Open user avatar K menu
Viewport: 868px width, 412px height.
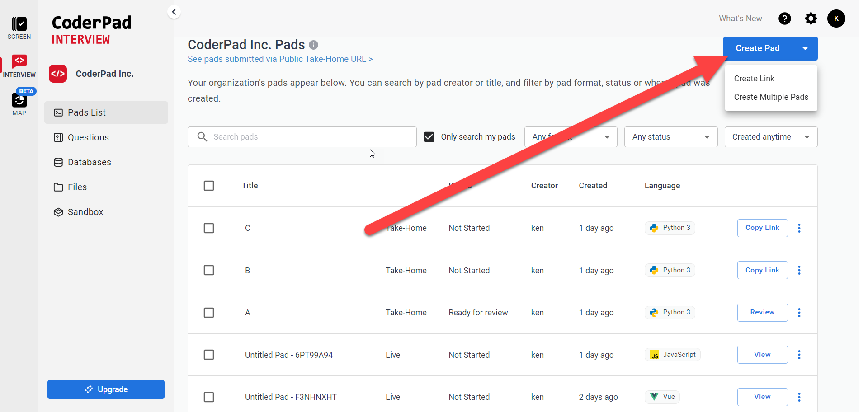click(836, 19)
